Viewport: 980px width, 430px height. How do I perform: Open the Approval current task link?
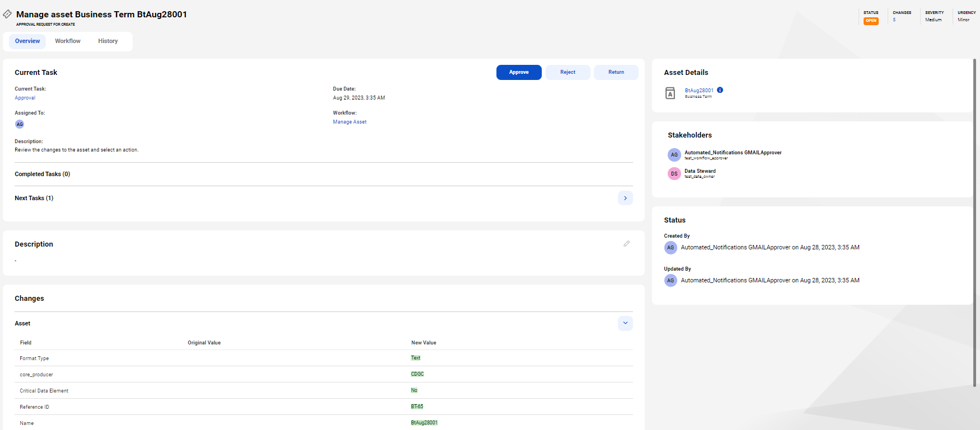(25, 98)
